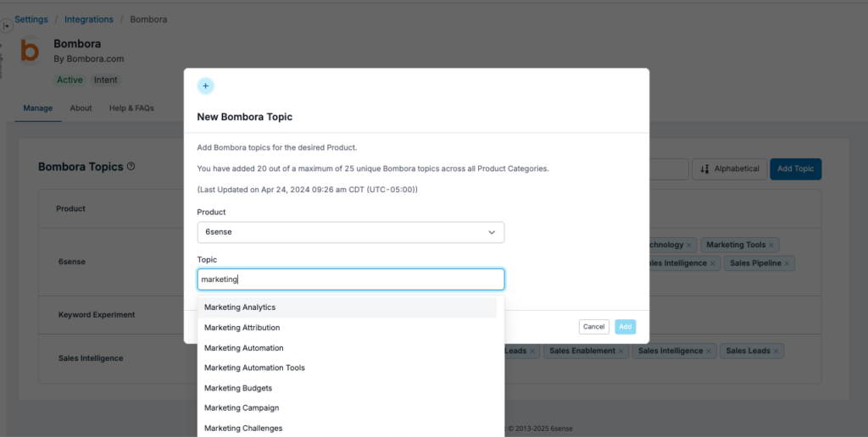Remove the Sales Enablement topic tag
Image resolution: width=868 pixels, height=437 pixels.
(x=620, y=351)
